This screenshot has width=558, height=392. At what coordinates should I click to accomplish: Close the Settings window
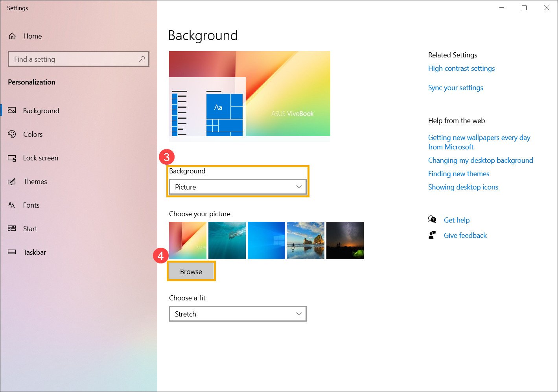click(x=547, y=8)
